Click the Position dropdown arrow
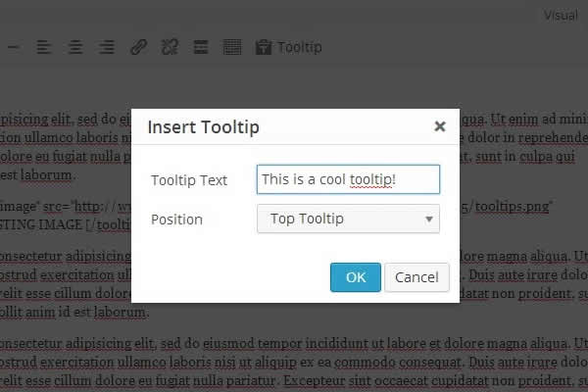This screenshot has height=392, width=588. [x=429, y=219]
